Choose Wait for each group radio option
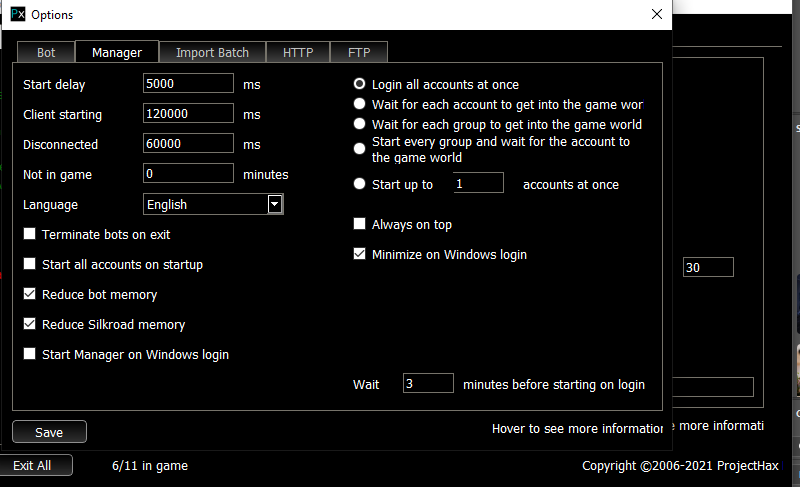Image resolution: width=800 pixels, height=487 pixels. click(x=360, y=125)
